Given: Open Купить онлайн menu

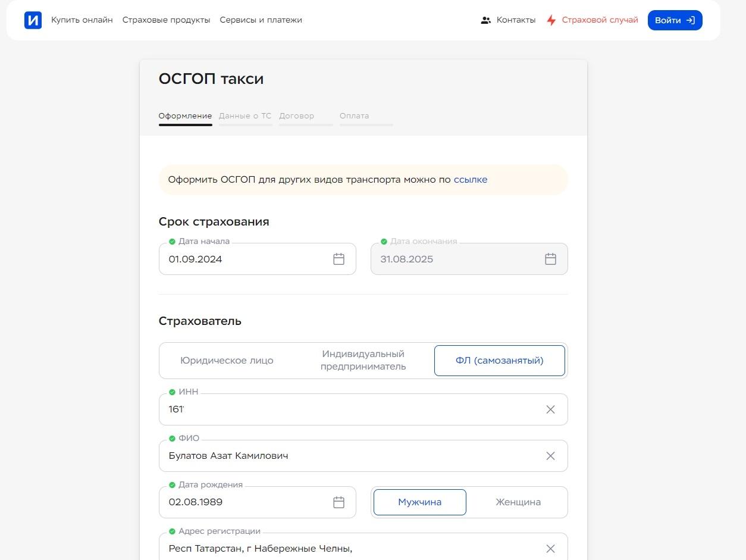Looking at the screenshot, I should [x=82, y=20].
